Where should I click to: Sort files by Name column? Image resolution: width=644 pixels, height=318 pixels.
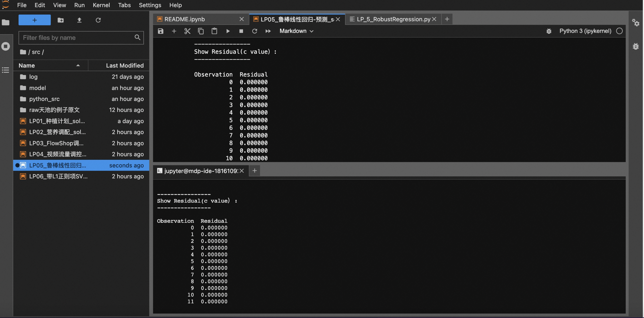(x=50, y=65)
